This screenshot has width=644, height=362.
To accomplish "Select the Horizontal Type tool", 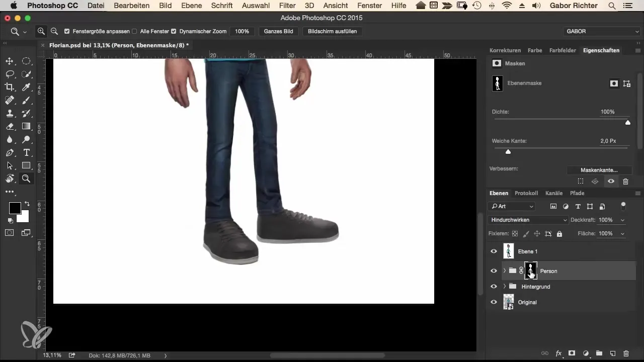I will [27, 153].
